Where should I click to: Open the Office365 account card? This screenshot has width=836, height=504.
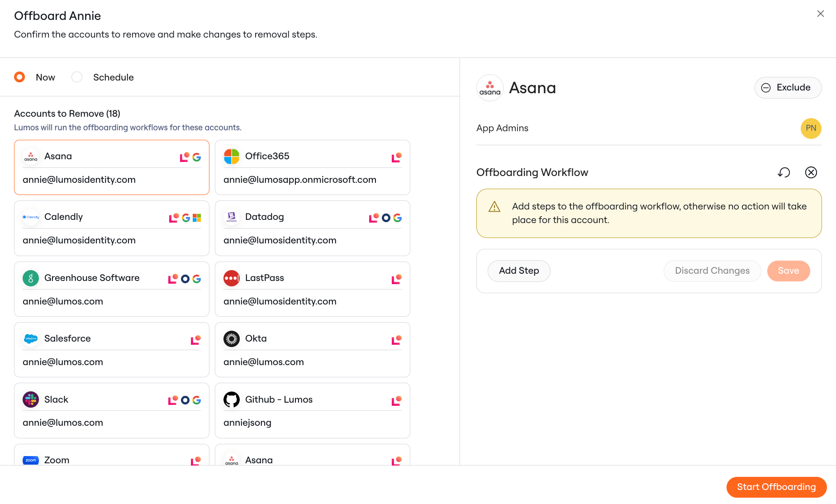click(x=313, y=167)
